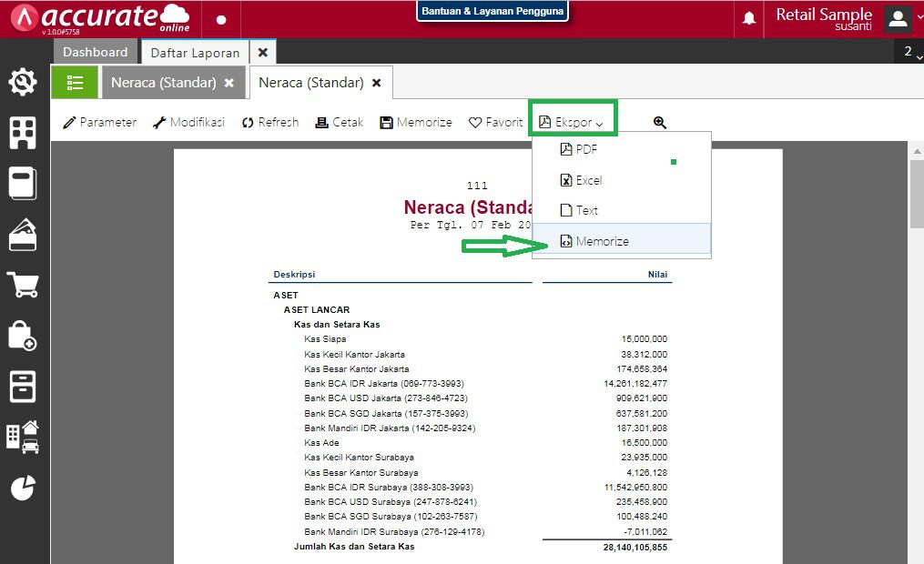Click the susanti user profile icon
The height and width of the screenshot is (564, 924).
pyautogui.click(x=898, y=18)
